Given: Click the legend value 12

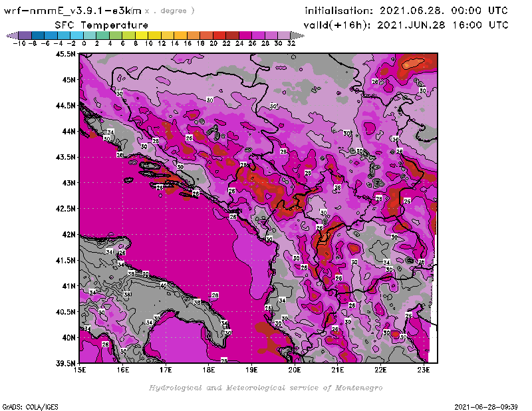Looking at the screenshot, I should click(162, 43).
